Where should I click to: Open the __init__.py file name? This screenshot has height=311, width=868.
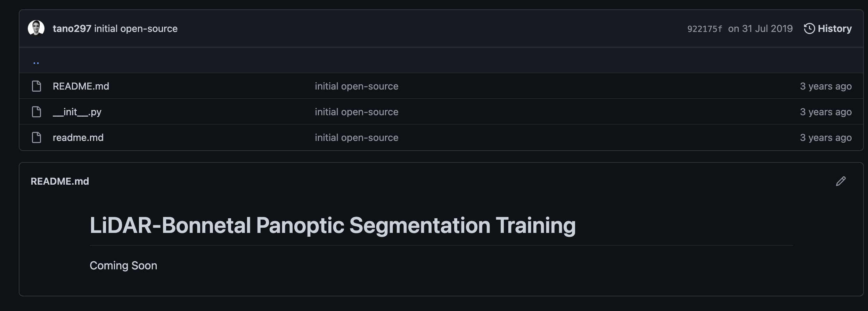point(77,112)
